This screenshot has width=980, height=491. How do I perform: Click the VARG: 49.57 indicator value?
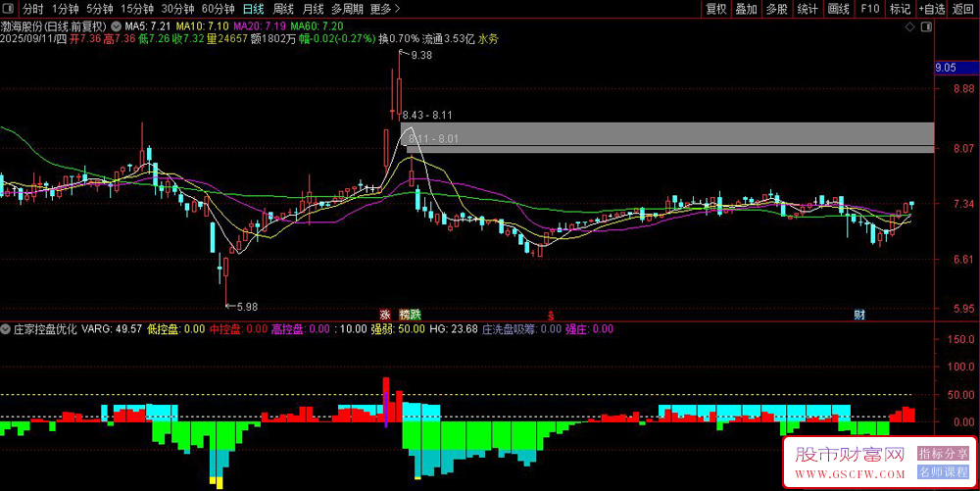[112, 329]
